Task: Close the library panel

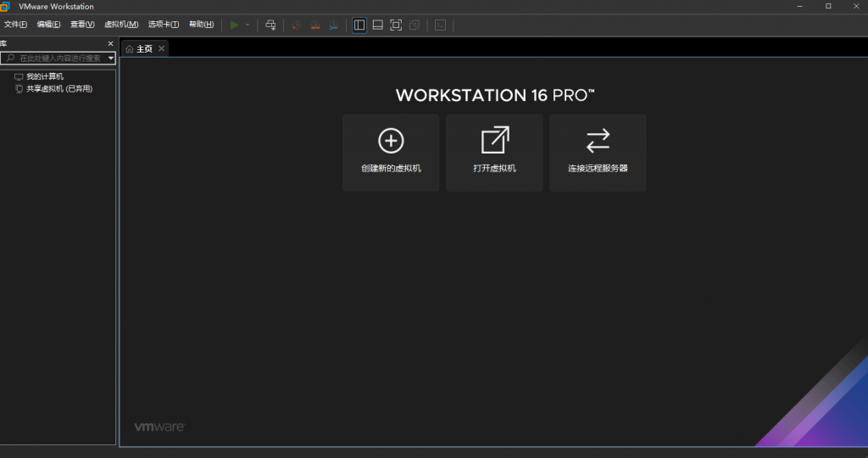Action: pyautogui.click(x=111, y=43)
